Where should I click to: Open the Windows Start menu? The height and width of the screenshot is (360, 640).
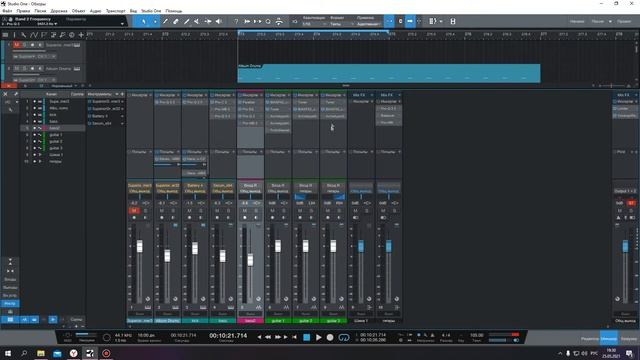pos(7,353)
